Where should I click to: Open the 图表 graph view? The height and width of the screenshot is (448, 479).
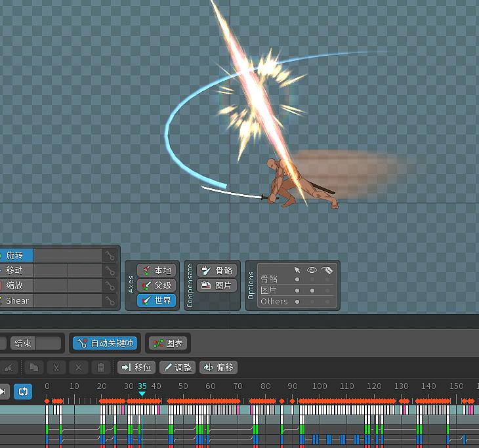168,343
